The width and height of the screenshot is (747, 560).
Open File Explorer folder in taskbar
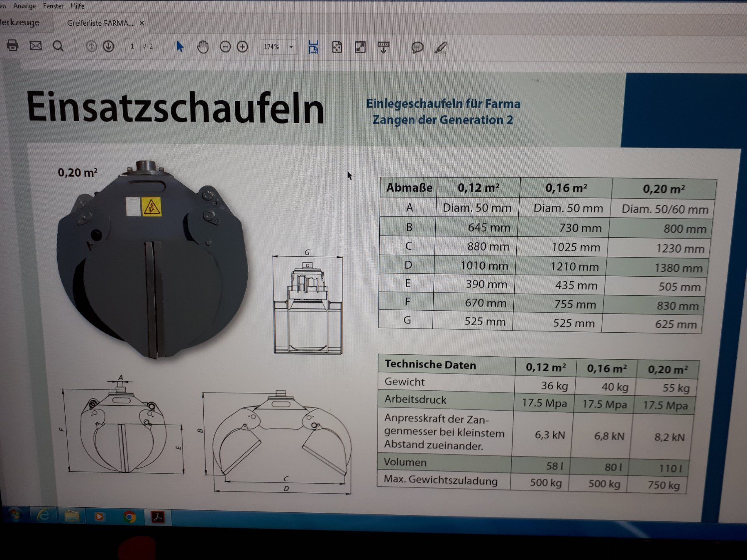click(72, 516)
